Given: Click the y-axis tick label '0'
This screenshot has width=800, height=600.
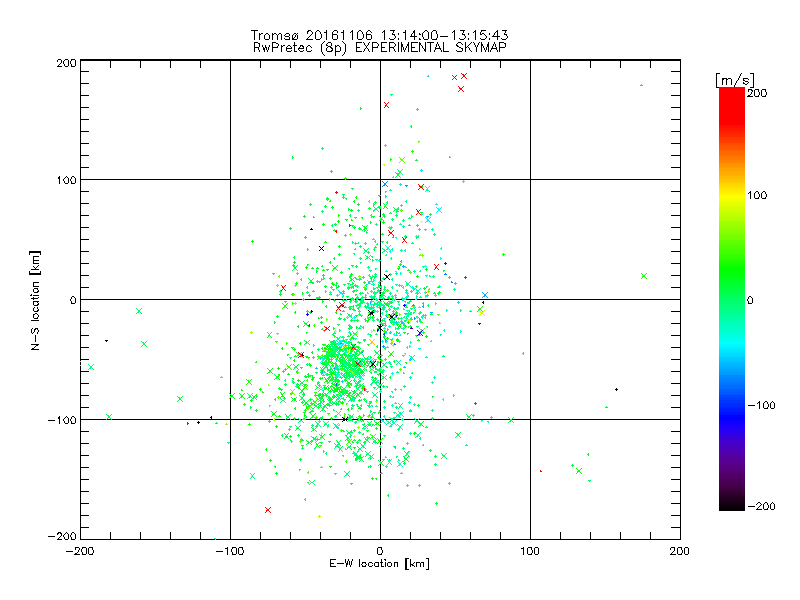Looking at the screenshot, I should click(x=73, y=300).
